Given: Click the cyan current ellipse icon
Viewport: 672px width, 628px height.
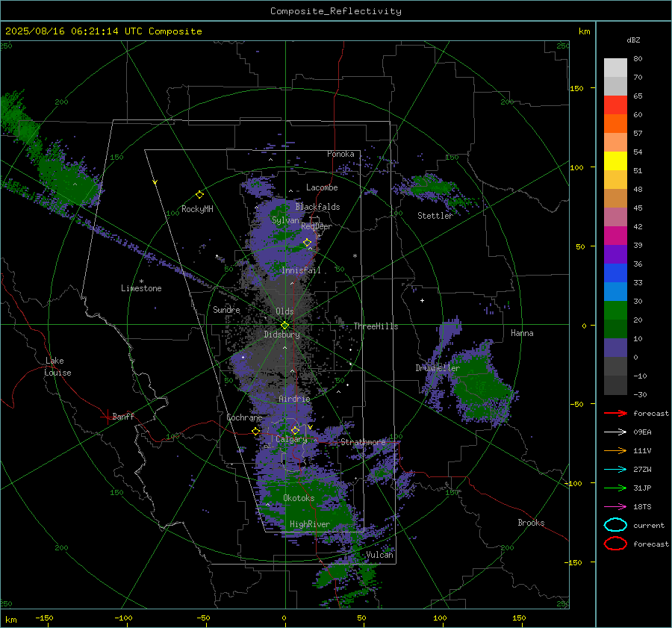Looking at the screenshot, I should pos(615,525).
